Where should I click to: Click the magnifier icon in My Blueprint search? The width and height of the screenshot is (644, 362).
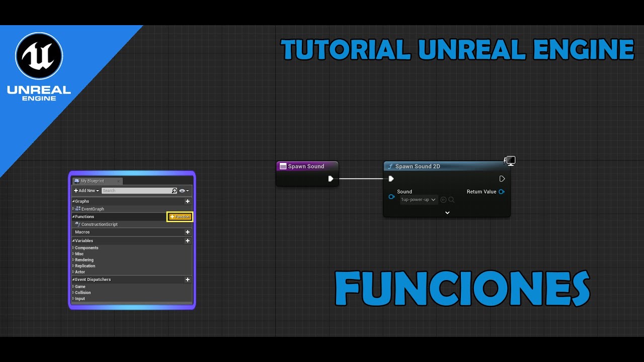tap(175, 191)
